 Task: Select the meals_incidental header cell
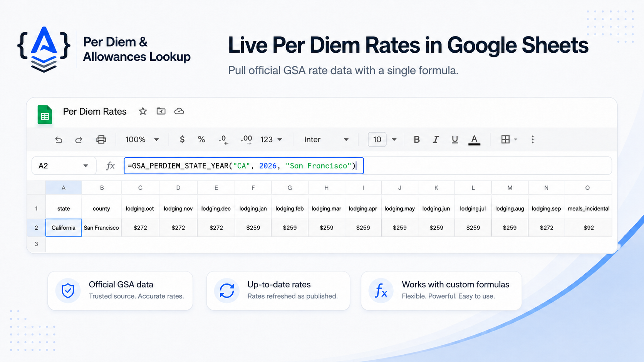(588, 209)
